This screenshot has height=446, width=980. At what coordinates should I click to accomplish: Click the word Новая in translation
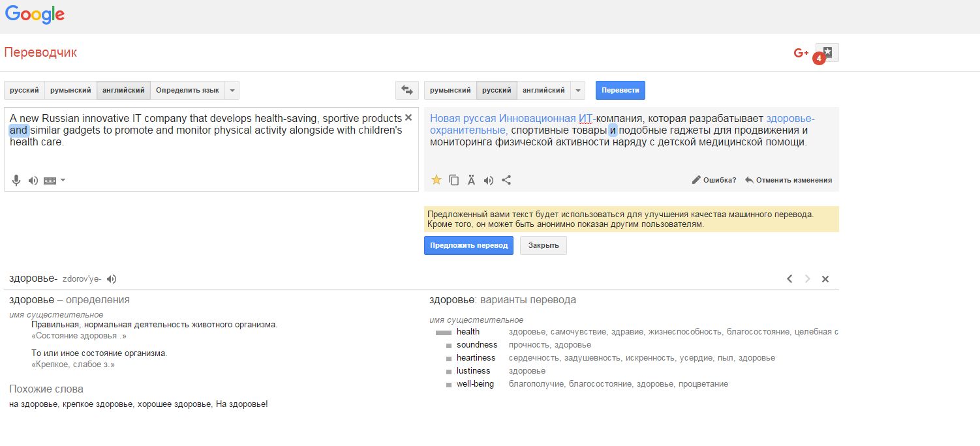point(445,118)
